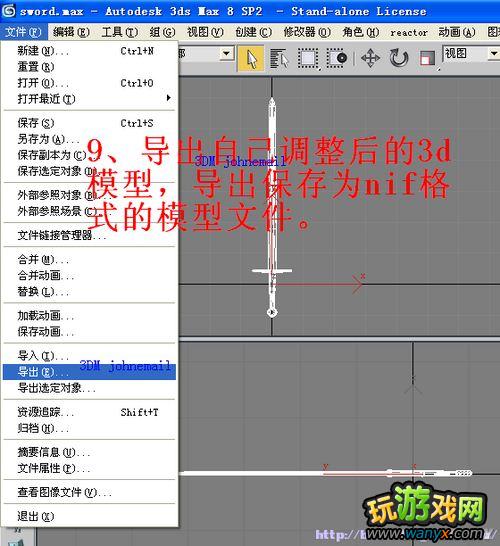Viewport: 500px width, 546px height.
Task: Choose the rectangular selection region tool
Action: pos(308,58)
